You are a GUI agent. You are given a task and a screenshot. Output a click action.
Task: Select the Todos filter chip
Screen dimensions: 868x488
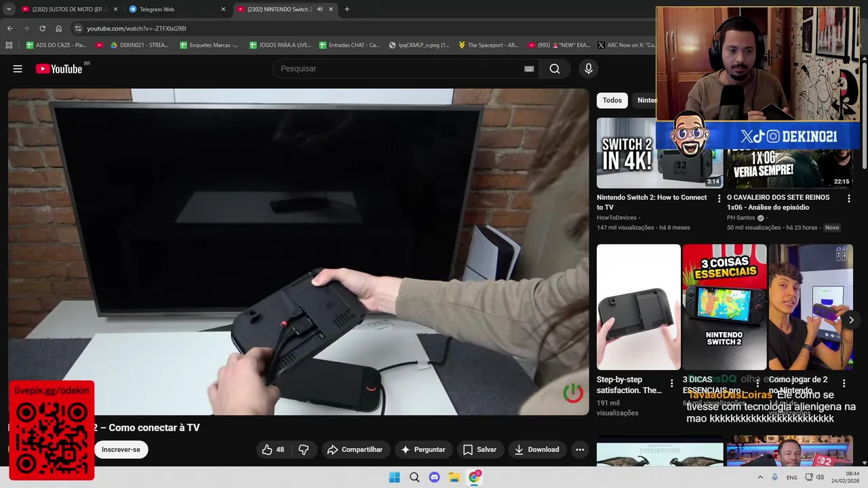(x=612, y=100)
